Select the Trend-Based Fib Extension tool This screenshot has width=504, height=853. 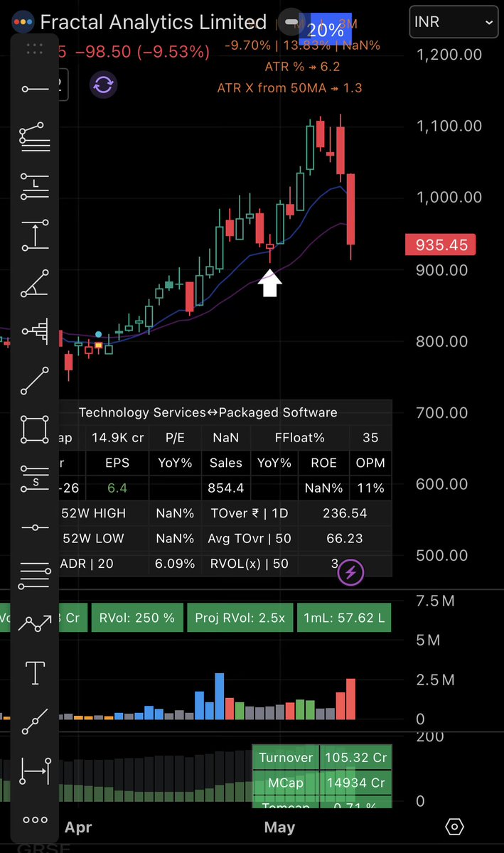click(x=35, y=138)
